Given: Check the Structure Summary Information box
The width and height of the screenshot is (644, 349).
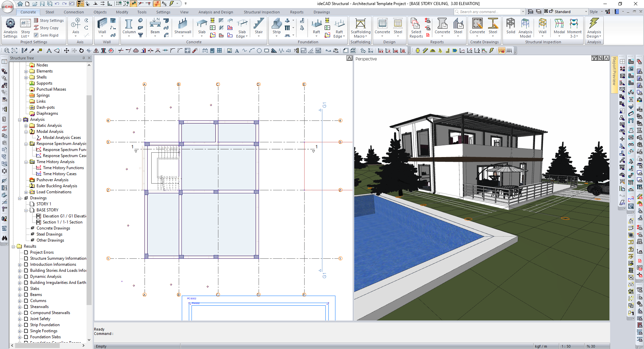Looking at the screenshot, I should pyautogui.click(x=26, y=258).
